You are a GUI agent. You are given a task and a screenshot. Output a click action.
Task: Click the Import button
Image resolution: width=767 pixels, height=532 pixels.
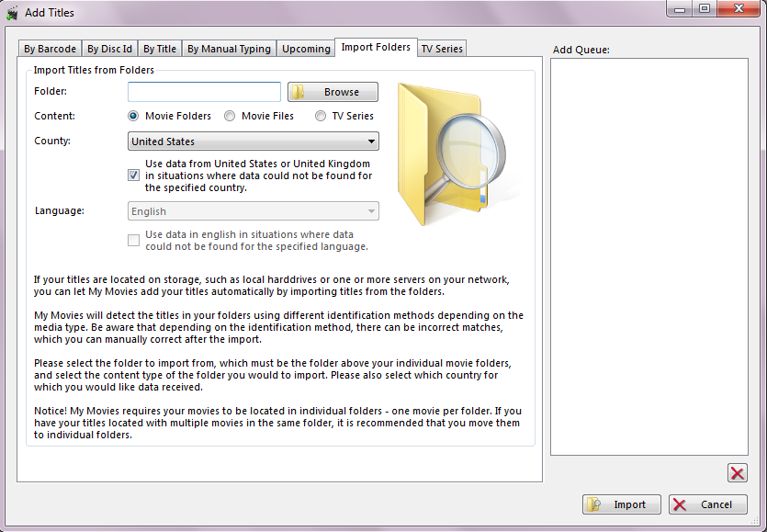click(623, 504)
